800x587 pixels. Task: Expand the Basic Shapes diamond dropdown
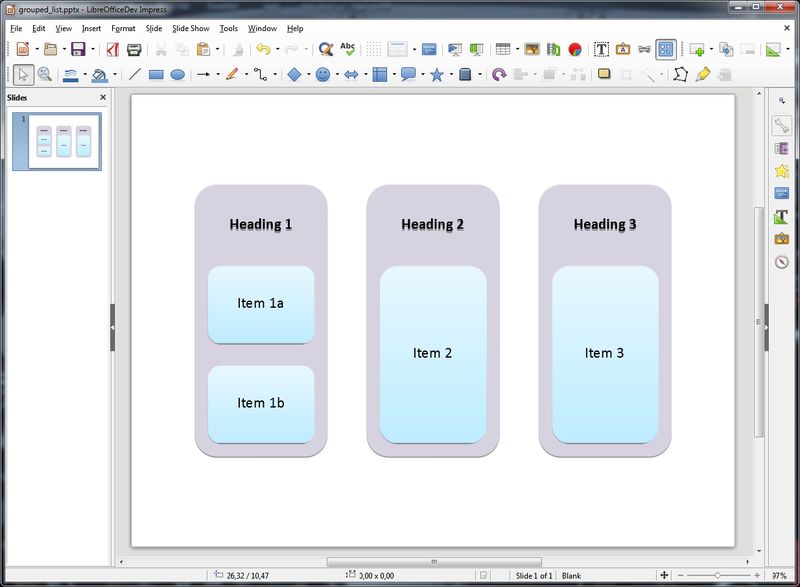pos(309,74)
